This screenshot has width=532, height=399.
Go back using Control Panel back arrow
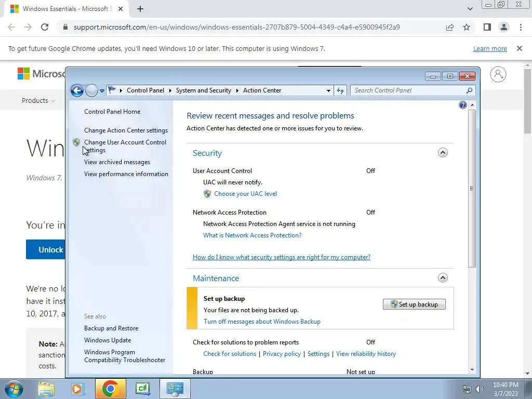tap(77, 90)
